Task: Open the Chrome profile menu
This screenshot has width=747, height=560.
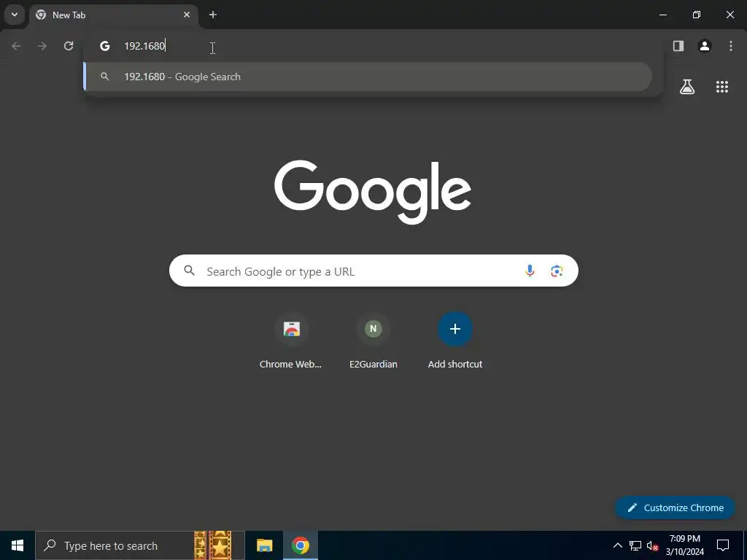Action: (705, 46)
